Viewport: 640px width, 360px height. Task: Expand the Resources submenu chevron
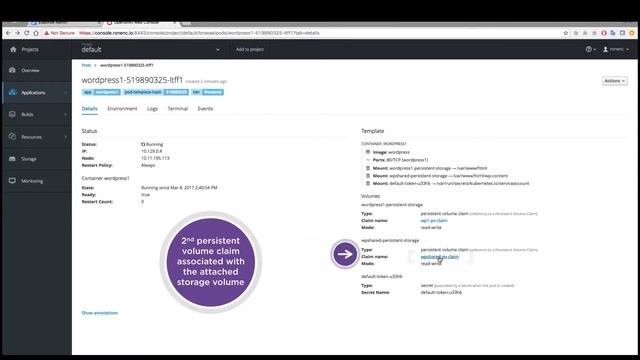coord(66,137)
